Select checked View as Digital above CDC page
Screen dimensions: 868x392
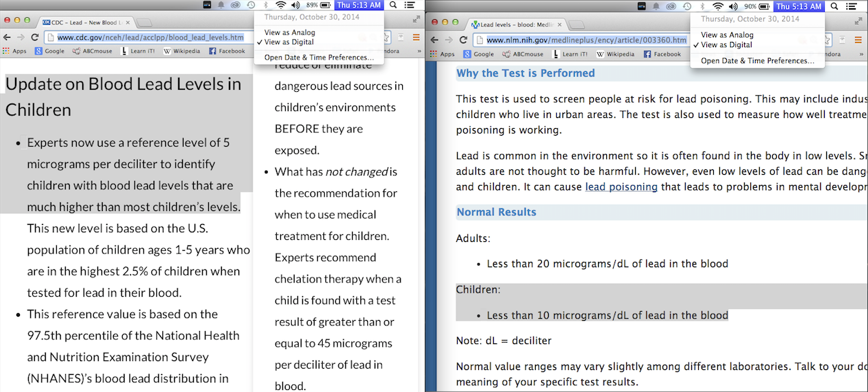319,42
